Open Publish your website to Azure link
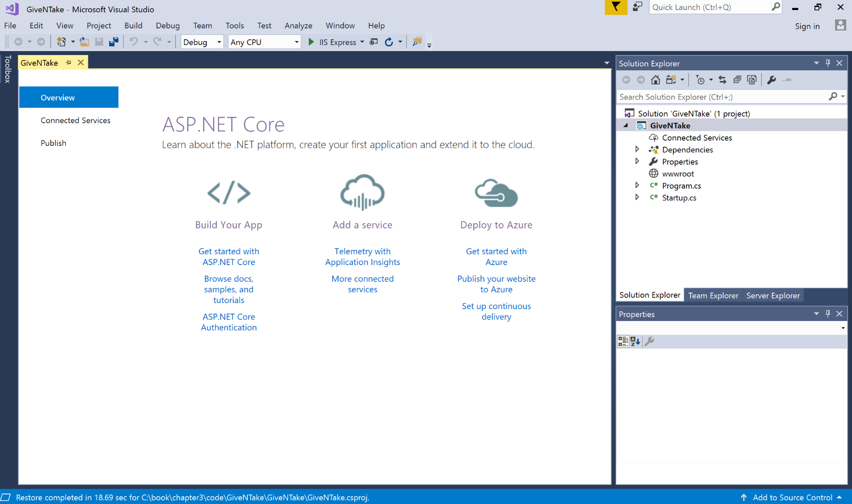The height and width of the screenshot is (504, 852). (496, 284)
